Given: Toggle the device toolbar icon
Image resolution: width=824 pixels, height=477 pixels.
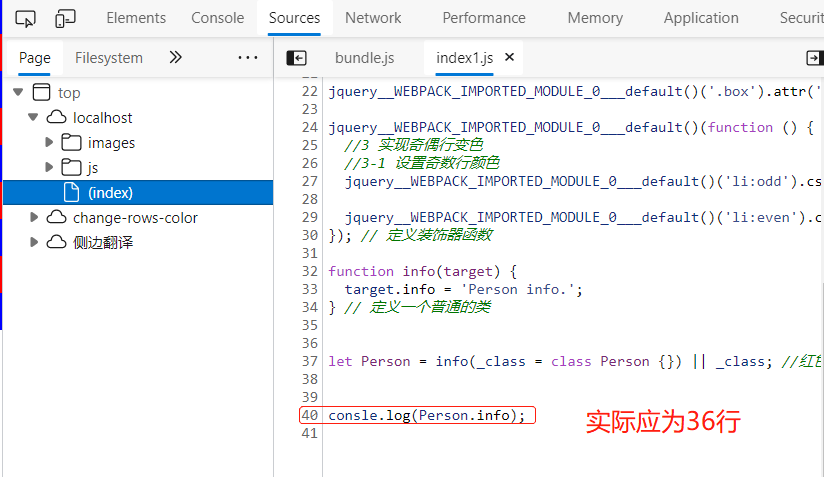Looking at the screenshot, I should pyautogui.click(x=65, y=18).
